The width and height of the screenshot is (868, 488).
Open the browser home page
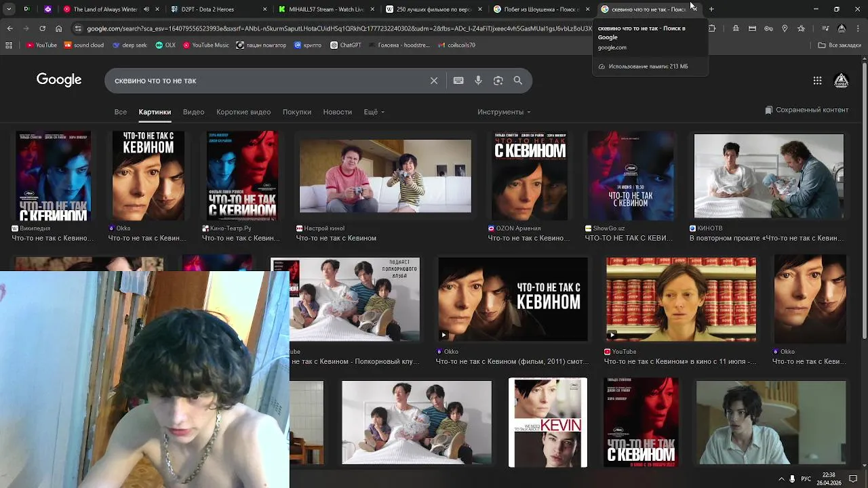(58, 28)
